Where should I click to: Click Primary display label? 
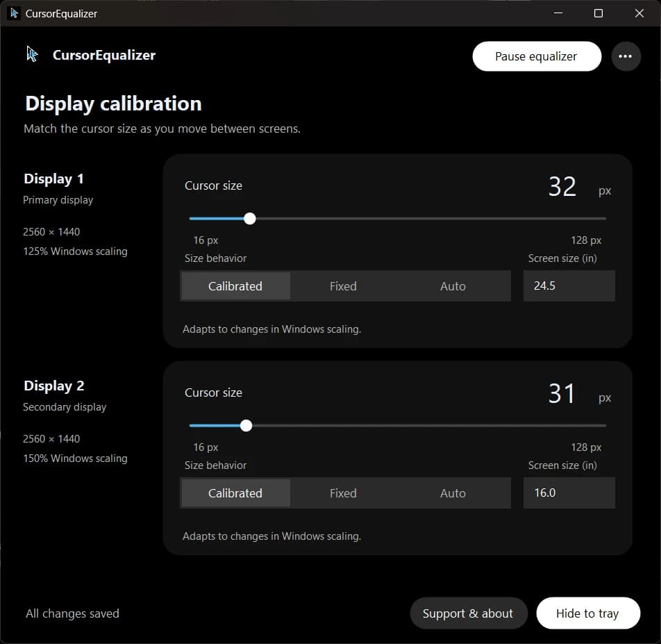[58, 200]
